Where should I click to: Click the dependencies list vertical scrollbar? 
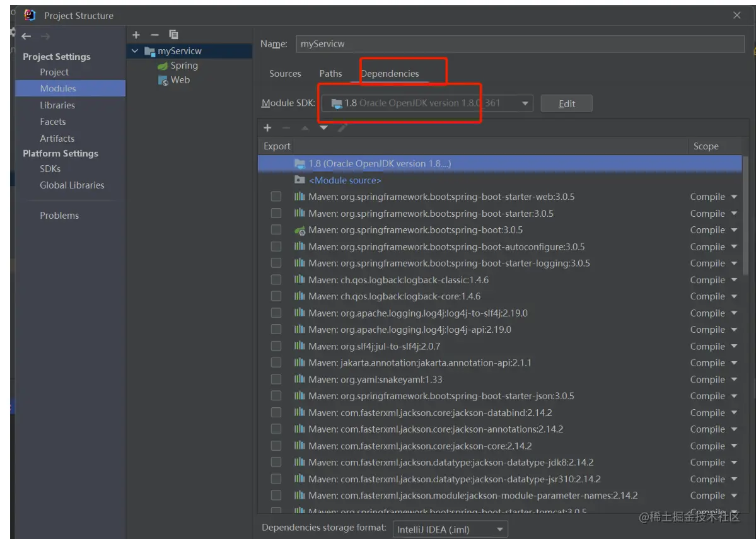(745, 214)
